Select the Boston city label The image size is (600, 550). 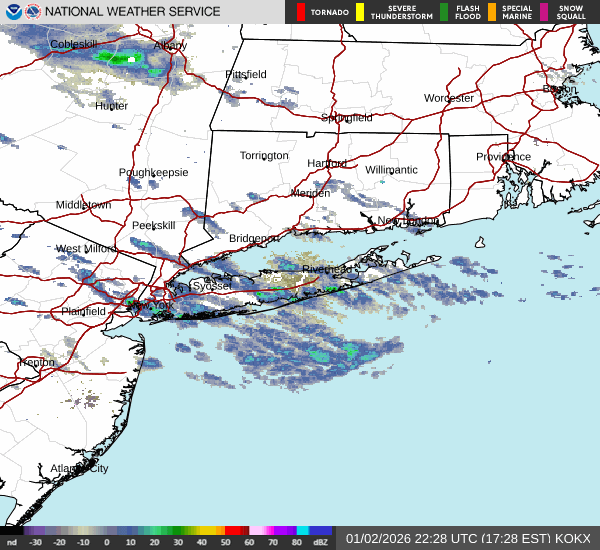coord(559,89)
